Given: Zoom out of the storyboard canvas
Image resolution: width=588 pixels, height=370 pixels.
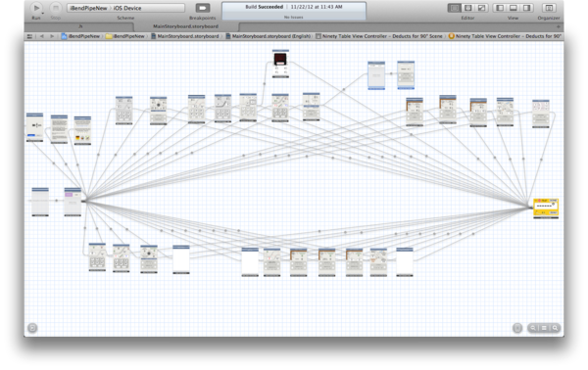Looking at the screenshot, I should pos(533,328).
